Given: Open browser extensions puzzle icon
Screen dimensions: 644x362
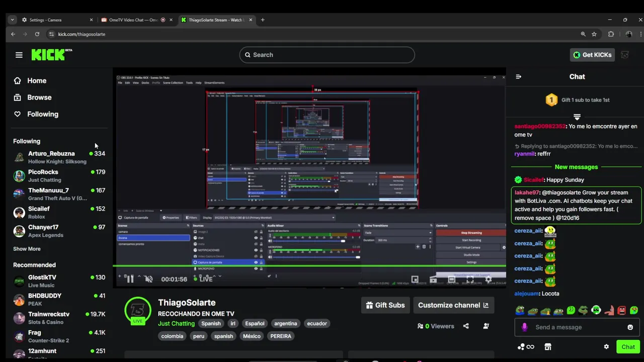Looking at the screenshot, I should 611,34.
